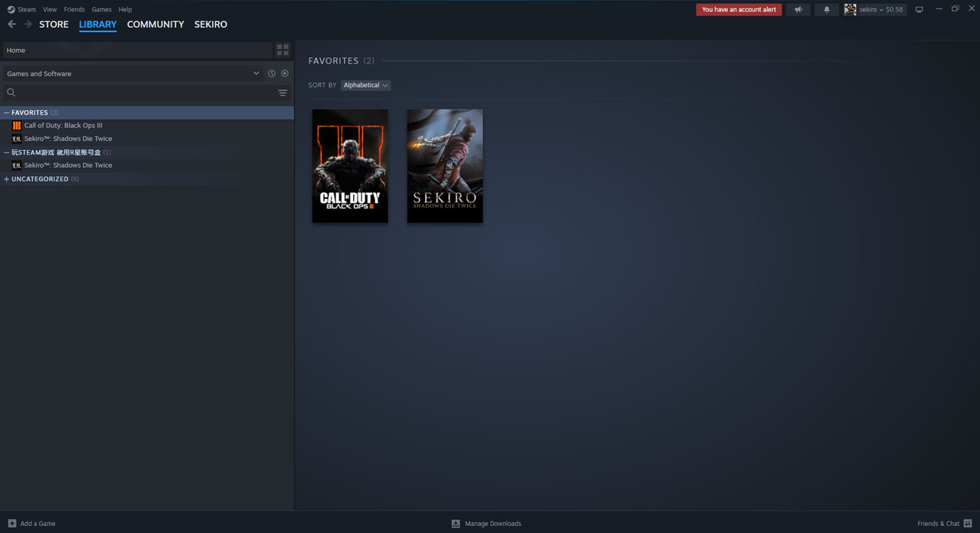Go back with the left arrow
The height and width of the screenshot is (533, 980).
click(x=11, y=25)
